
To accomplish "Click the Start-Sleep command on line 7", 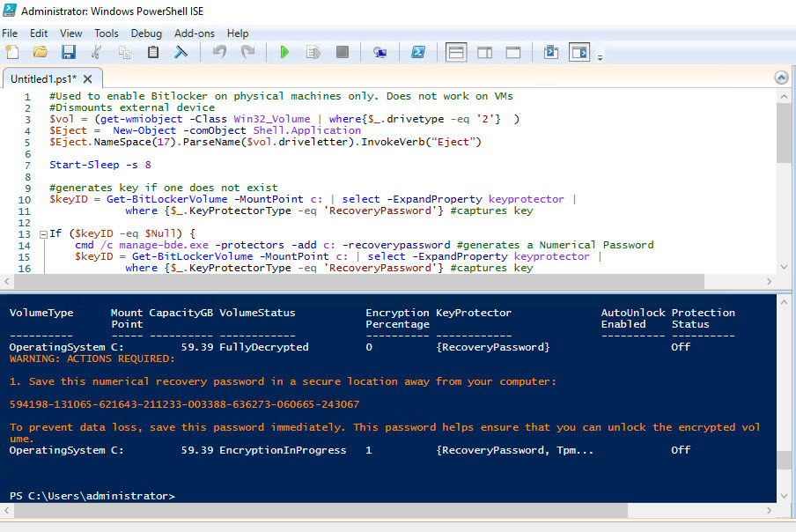I will [x=85, y=165].
